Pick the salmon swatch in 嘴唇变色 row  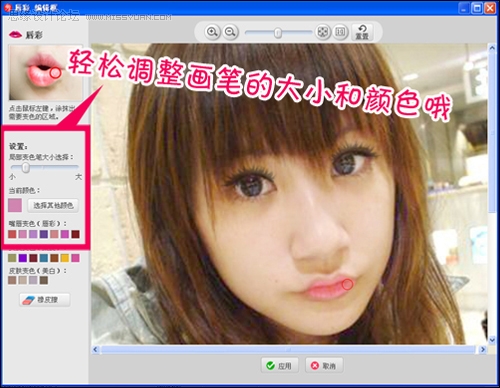tap(54, 234)
